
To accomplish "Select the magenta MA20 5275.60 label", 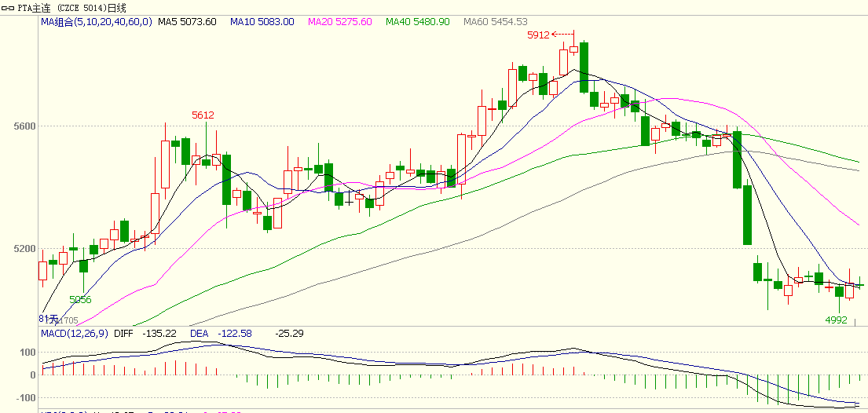I will pyautogui.click(x=339, y=22).
